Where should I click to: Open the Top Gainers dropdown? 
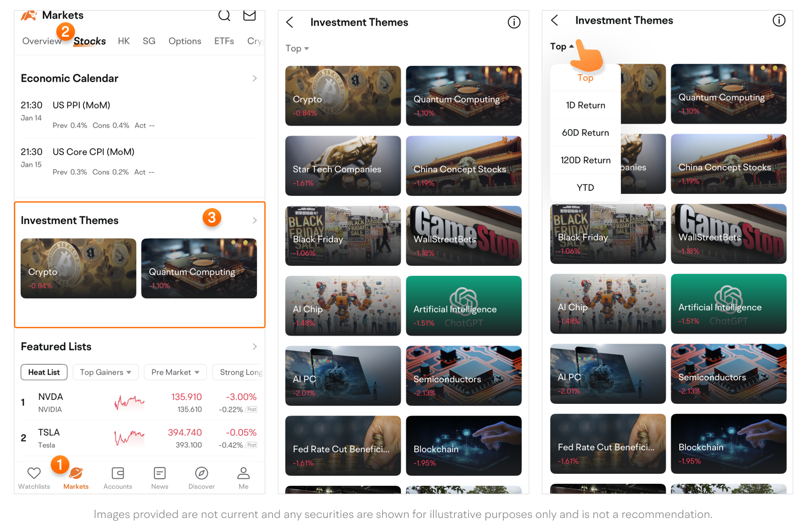[x=106, y=372]
